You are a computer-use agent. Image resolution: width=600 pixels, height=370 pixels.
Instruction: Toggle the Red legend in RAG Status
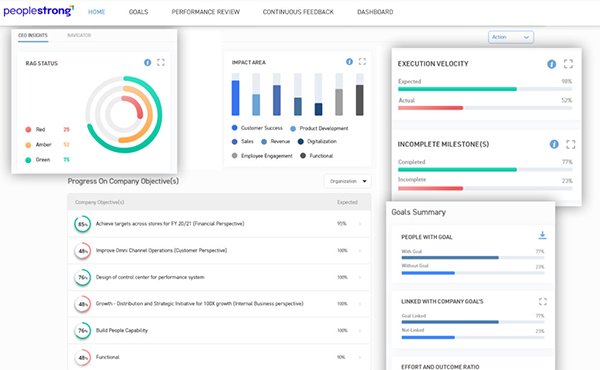coord(35,129)
